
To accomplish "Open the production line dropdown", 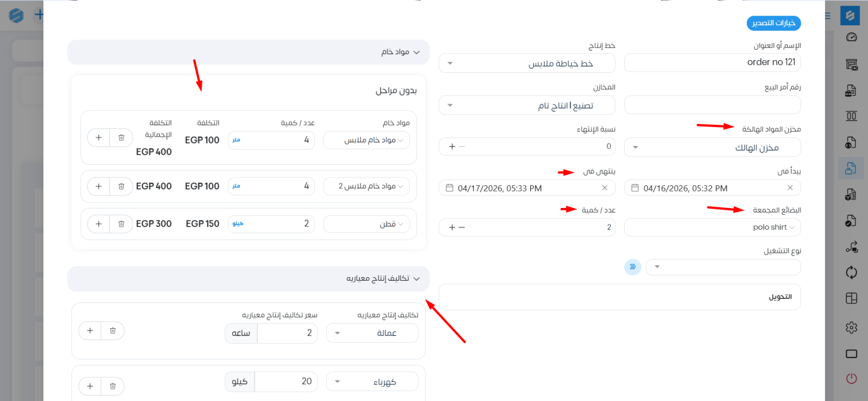I will point(527,63).
